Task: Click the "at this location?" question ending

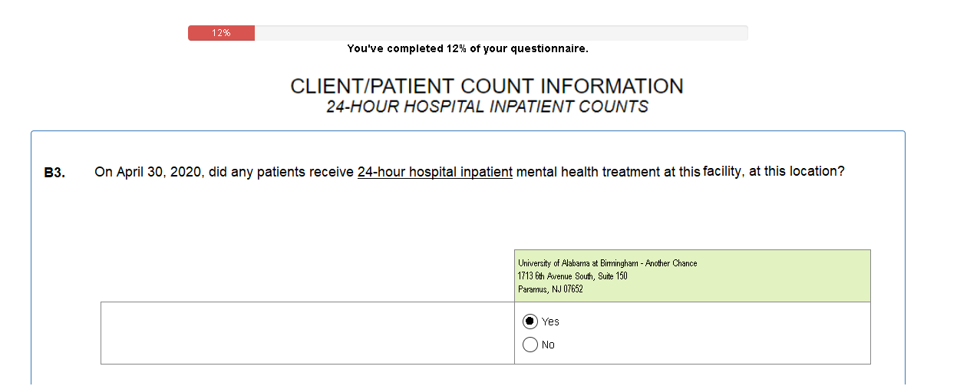Action: (x=797, y=171)
